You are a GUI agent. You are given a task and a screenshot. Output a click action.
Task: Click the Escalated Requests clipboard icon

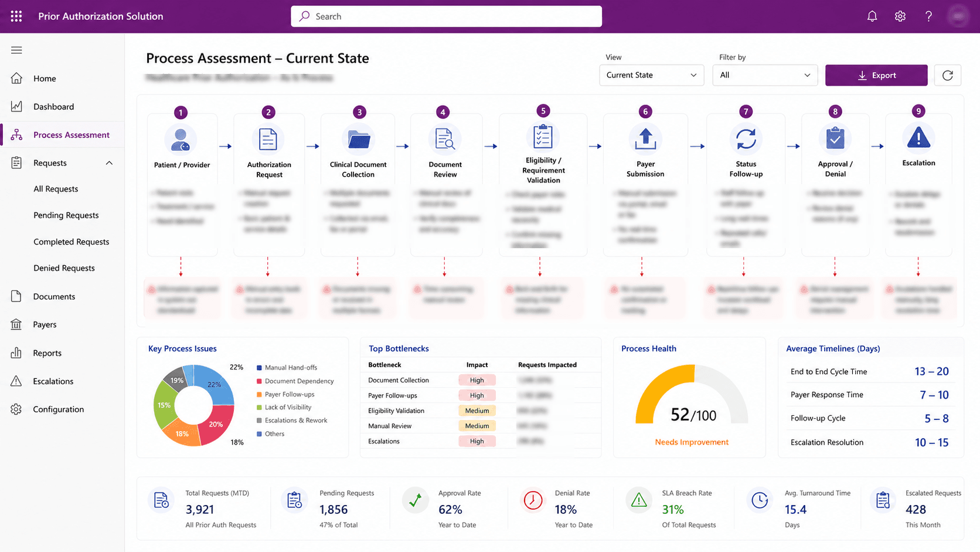click(883, 500)
